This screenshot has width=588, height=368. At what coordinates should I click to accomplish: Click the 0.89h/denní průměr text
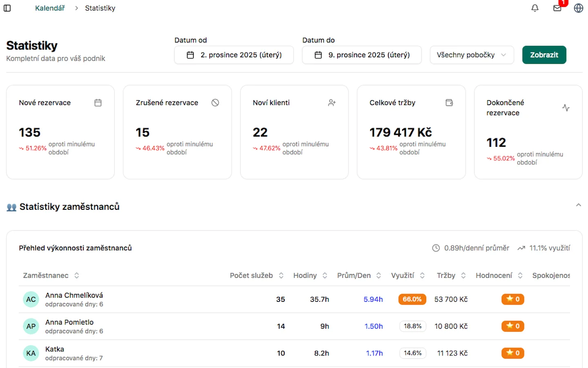(x=477, y=248)
